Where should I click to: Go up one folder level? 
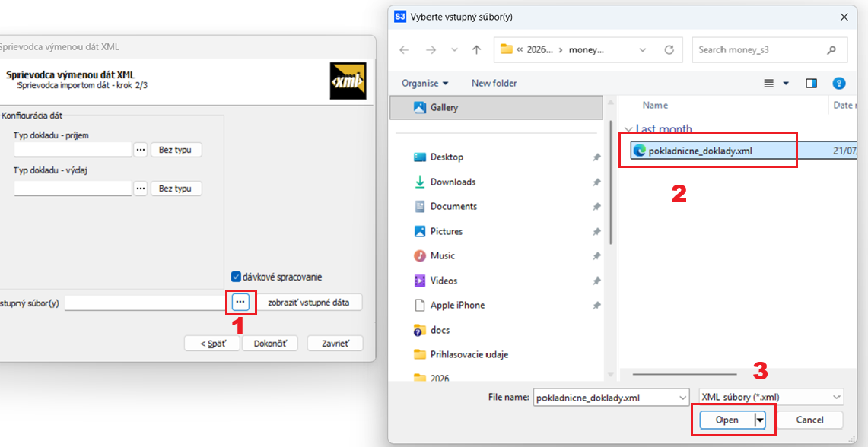477,49
